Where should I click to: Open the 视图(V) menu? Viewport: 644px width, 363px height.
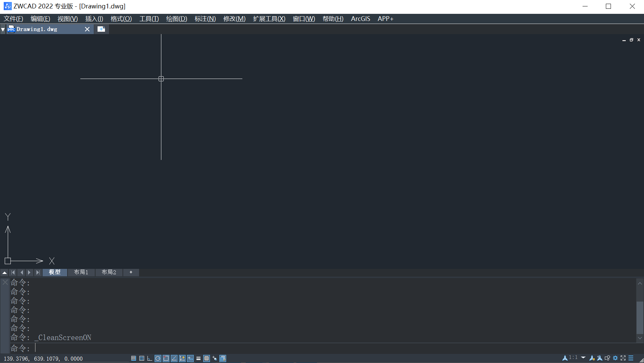(x=68, y=19)
